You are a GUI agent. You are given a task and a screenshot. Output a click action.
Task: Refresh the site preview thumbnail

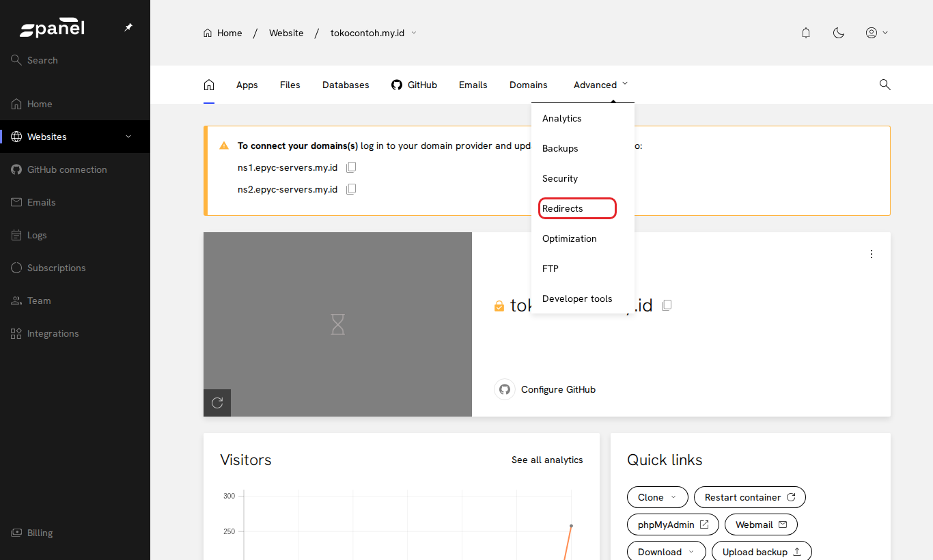[217, 403]
